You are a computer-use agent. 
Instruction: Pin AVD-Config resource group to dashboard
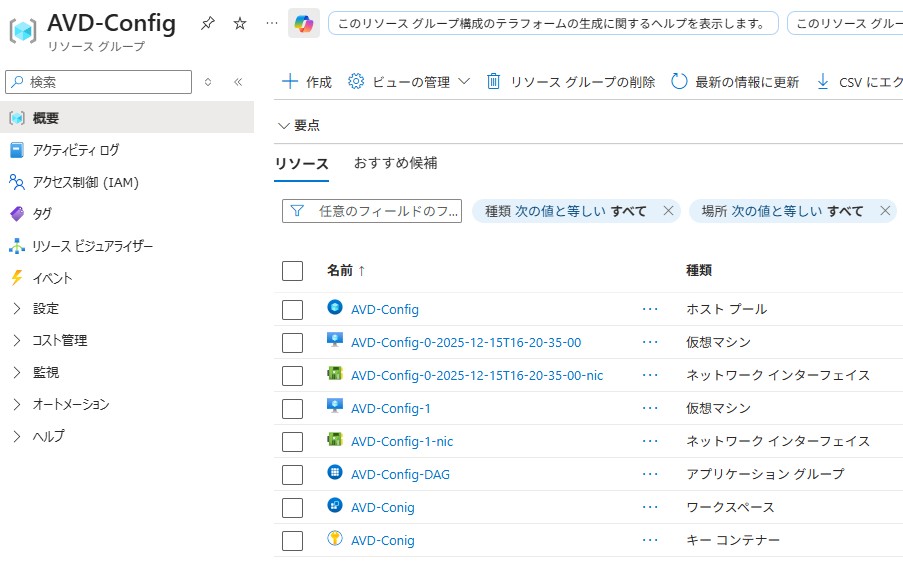tap(207, 23)
